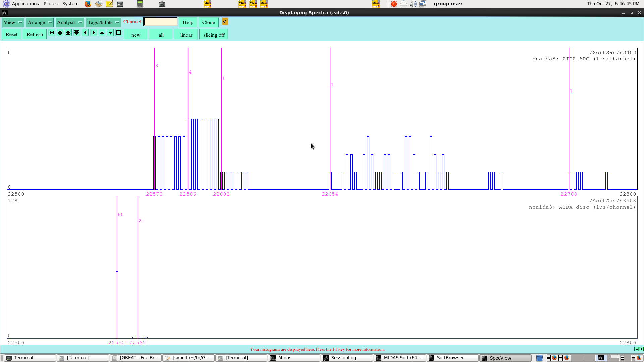Open the System menu
Image resolution: width=644 pixels, height=362 pixels.
(70, 4)
